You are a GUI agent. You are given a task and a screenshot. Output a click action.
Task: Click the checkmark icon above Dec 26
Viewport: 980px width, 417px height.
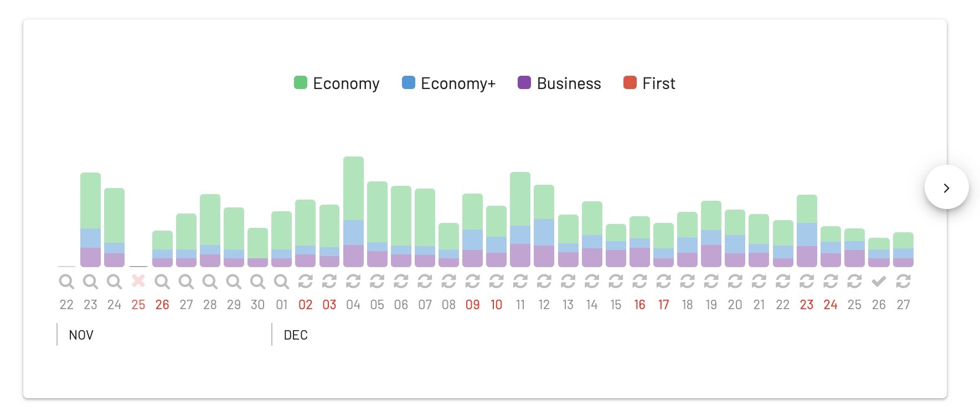click(879, 282)
